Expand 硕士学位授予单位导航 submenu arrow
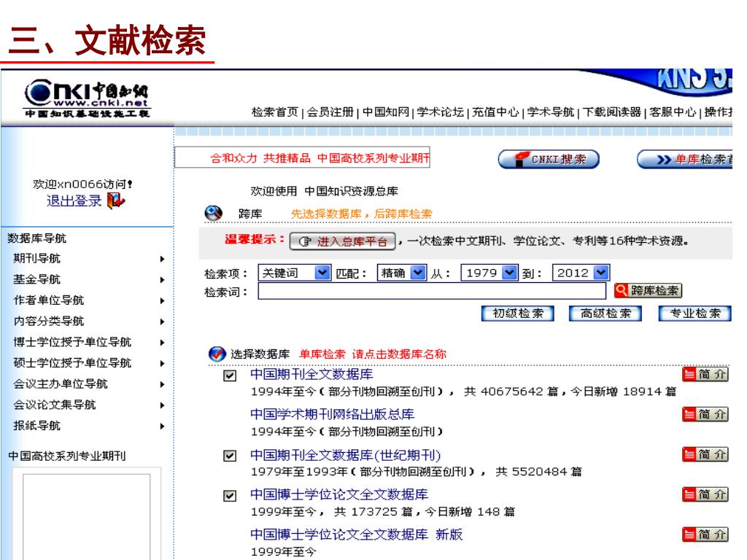The image size is (747, 560). (x=162, y=363)
